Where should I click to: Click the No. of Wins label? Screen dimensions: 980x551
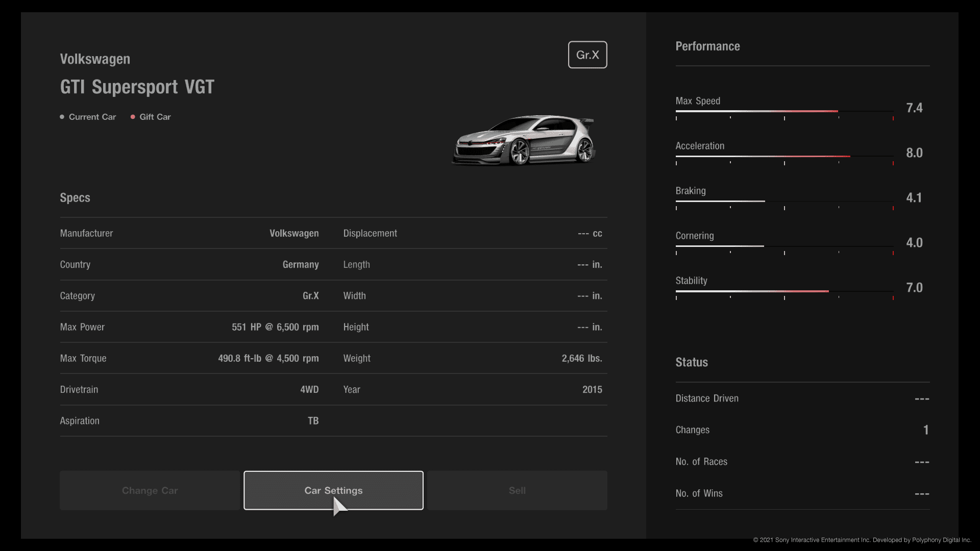tap(699, 493)
